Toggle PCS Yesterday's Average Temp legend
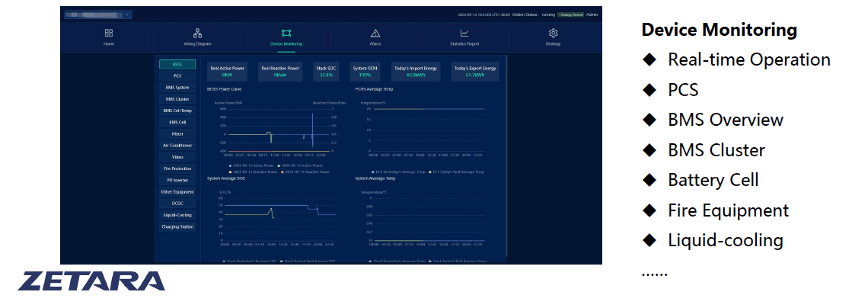The image size is (868, 308). 396,172
